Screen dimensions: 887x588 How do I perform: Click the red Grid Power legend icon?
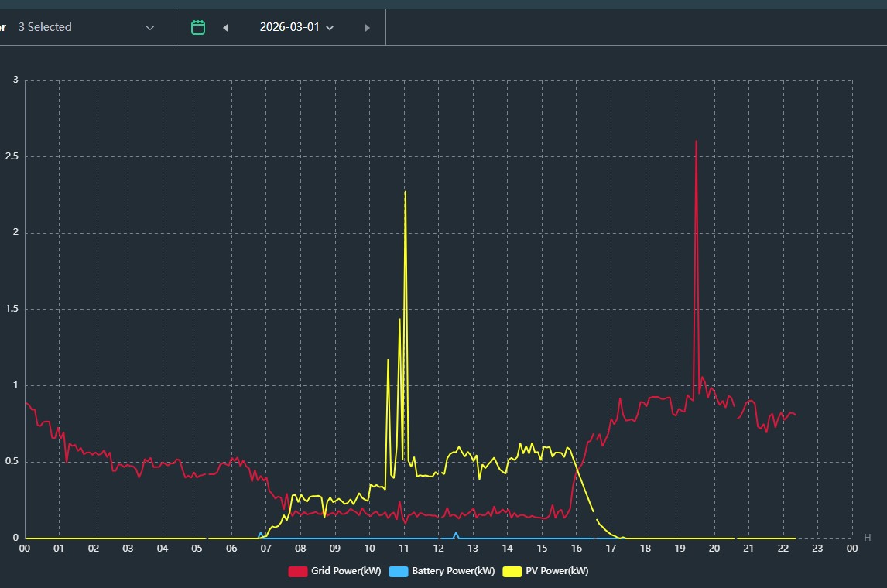298,572
